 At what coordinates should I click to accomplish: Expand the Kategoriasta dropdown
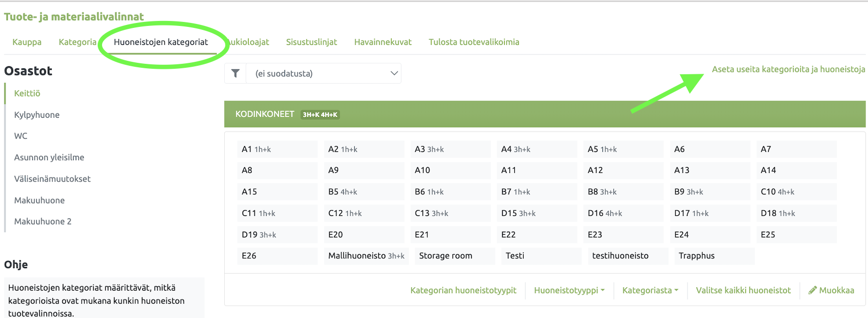(x=650, y=290)
